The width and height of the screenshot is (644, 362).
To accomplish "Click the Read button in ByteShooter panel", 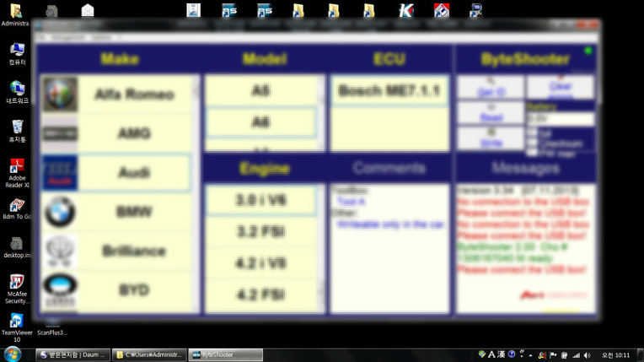I will [x=491, y=112].
